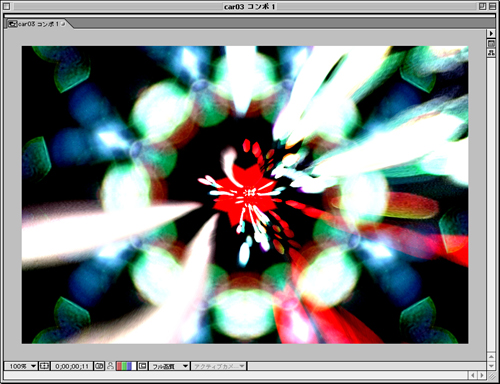The height and width of the screenshot is (384, 500).
Task: Open フル画質 resolution dropdown
Action: pos(169,366)
